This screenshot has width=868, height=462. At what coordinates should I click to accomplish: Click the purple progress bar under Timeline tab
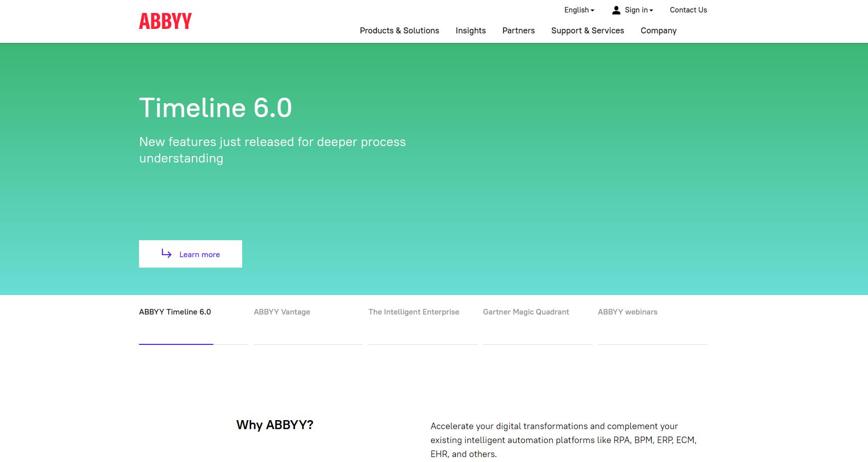point(176,344)
